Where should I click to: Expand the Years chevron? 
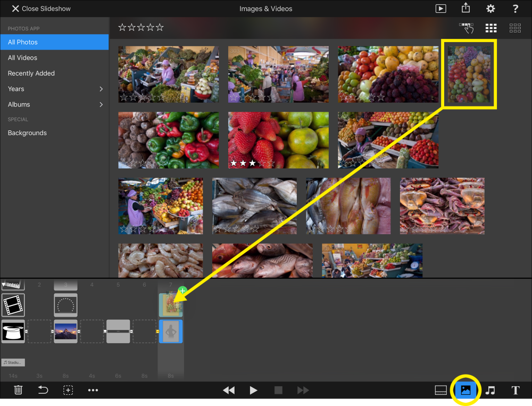[x=101, y=89]
